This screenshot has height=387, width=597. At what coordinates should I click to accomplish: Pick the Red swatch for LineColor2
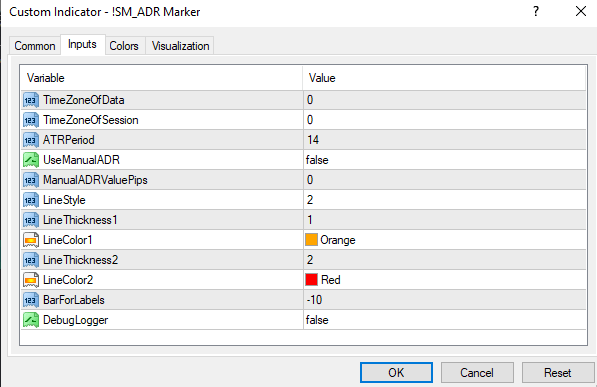click(x=311, y=280)
